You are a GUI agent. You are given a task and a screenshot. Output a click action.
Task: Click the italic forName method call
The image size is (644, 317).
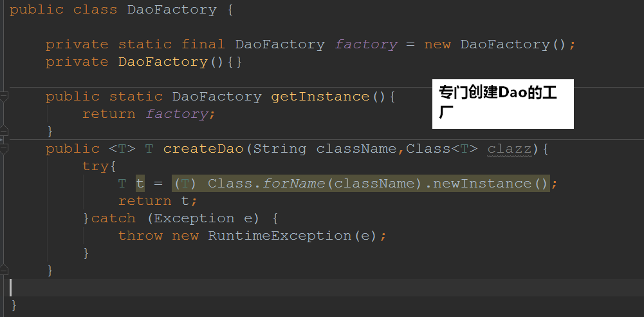click(293, 184)
